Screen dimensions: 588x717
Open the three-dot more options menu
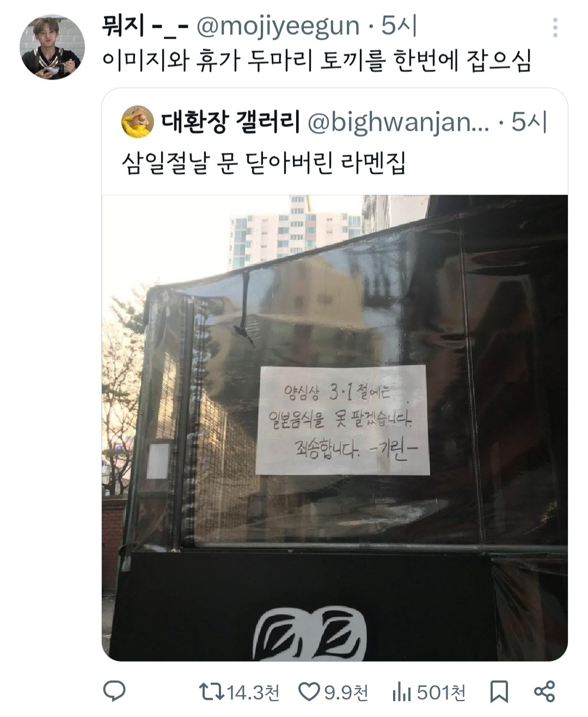(555, 27)
